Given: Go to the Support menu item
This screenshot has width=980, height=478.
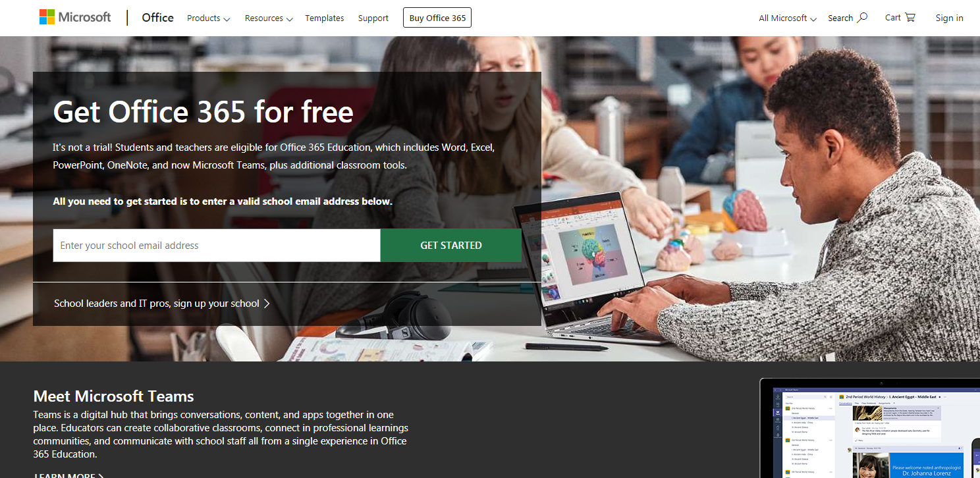Looking at the screenshot, I should 373,18.
